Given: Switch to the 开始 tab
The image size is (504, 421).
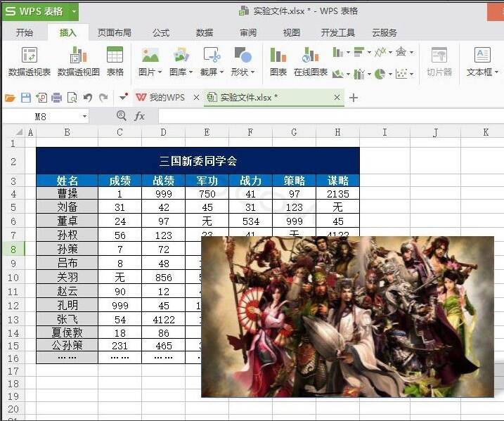Looking at the screenshot, I should (25, 33).
